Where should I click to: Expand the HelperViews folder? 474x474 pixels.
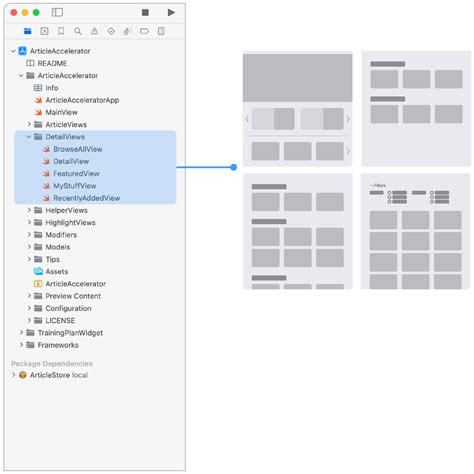(29, 210)
